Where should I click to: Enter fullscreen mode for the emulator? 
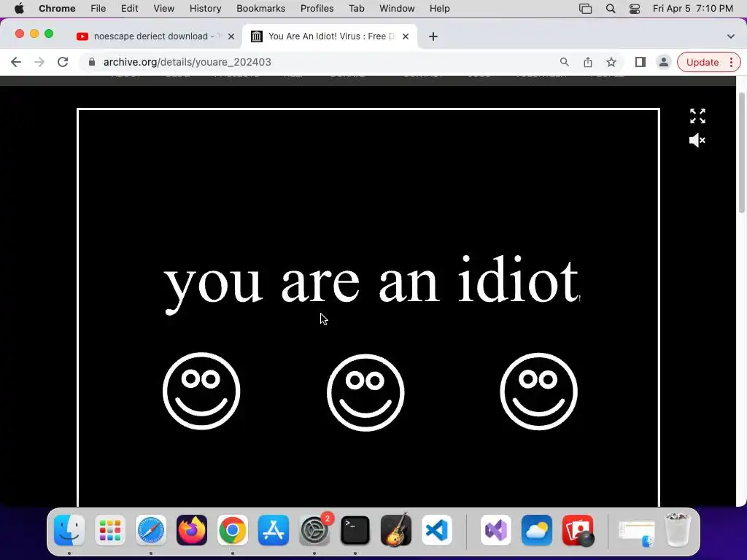point(697,116)
